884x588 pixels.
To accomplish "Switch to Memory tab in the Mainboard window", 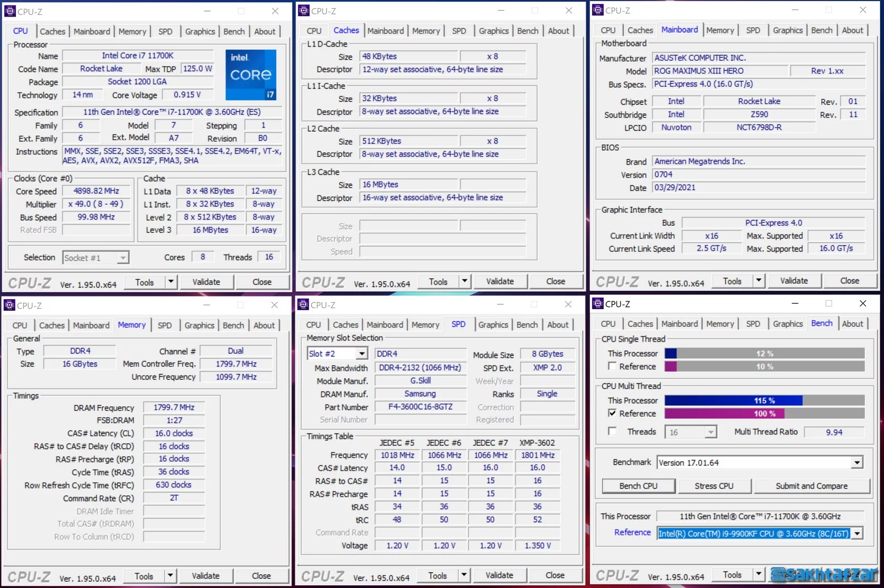I will click(720, 30).
